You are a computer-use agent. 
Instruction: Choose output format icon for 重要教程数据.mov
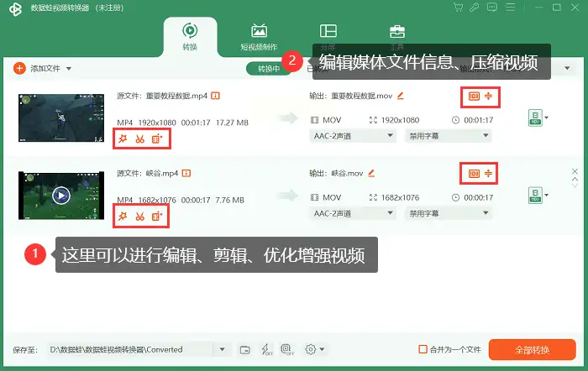[x=536, y=118]
